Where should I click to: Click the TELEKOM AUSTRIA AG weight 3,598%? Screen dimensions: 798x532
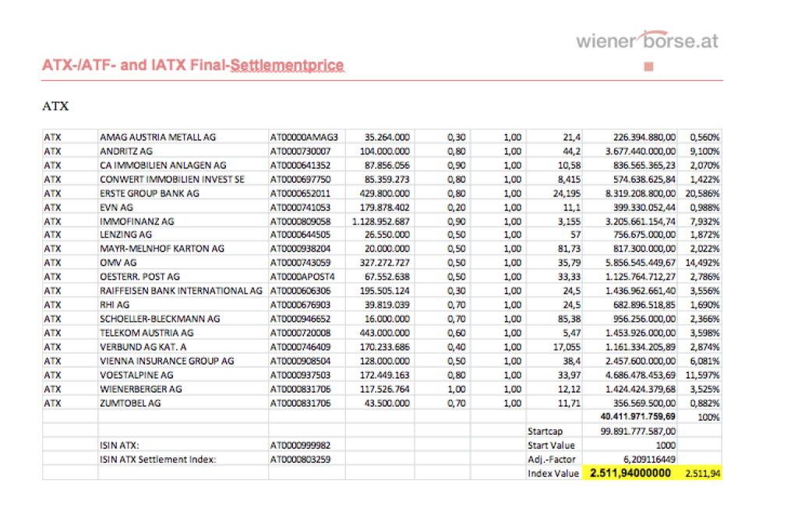click(x=705, y=333)
